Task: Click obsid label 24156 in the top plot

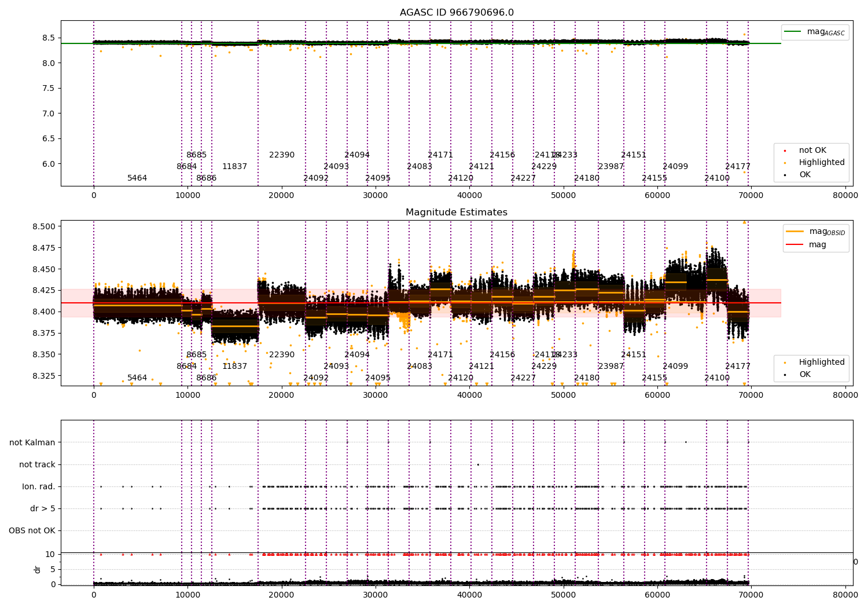Action: (502, 155)
